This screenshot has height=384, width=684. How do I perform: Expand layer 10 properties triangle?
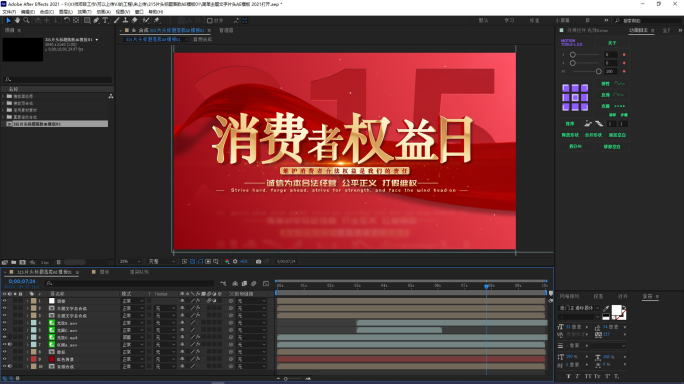click(27, 367)
